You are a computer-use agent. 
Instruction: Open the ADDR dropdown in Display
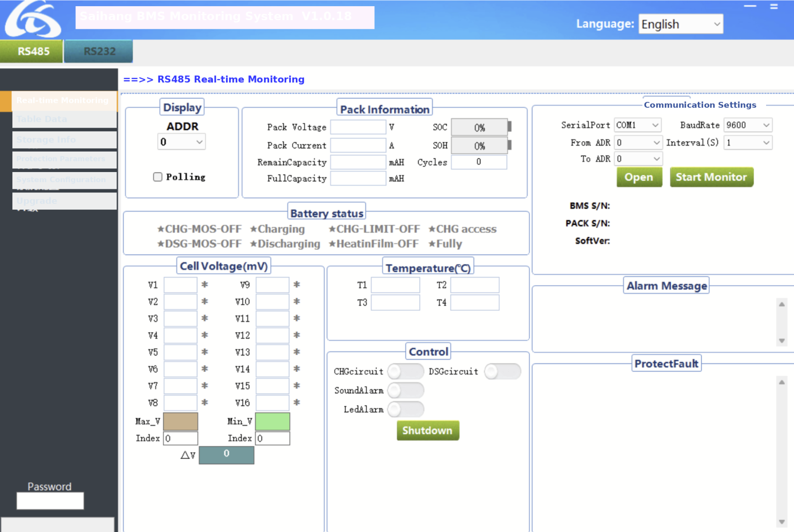(x=181, y=142)
